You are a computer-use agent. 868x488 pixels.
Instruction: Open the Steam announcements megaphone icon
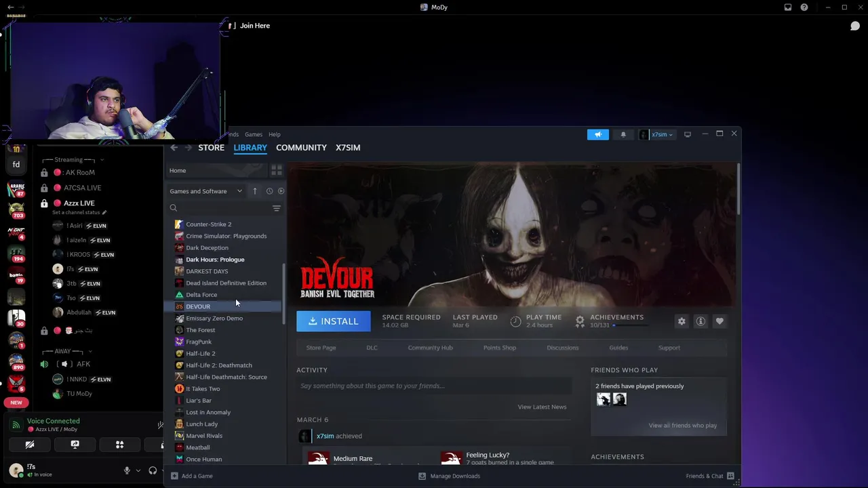[x=597, y=134]
